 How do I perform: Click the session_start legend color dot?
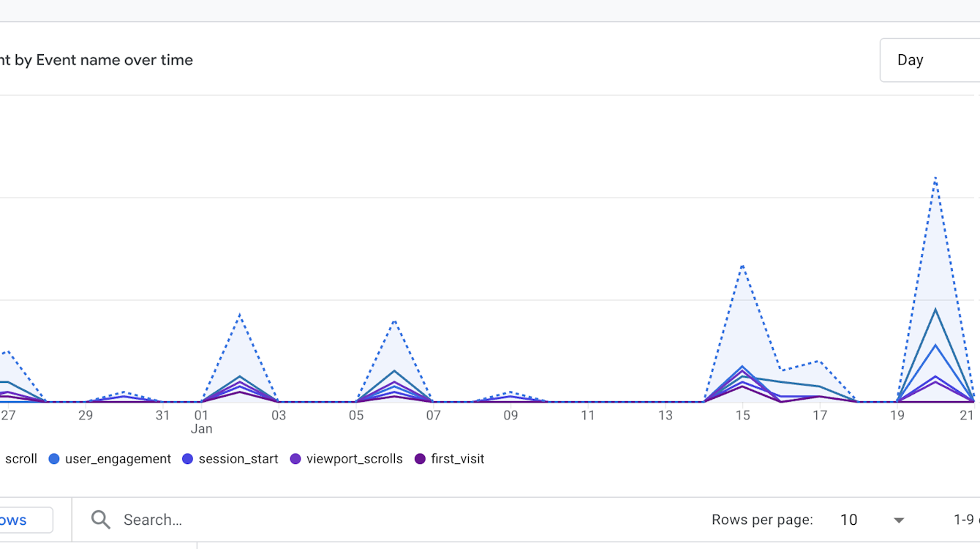[x=187, y=459]
